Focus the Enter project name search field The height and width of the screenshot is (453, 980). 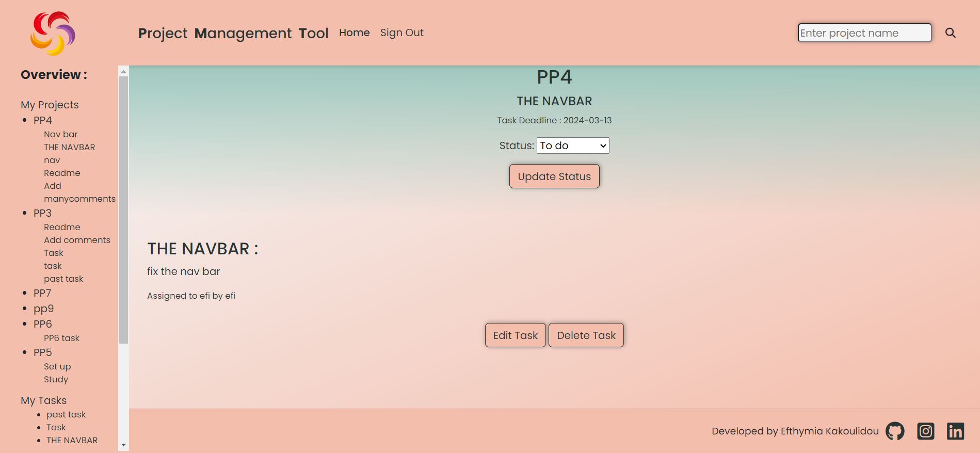[x=864, y=33]
